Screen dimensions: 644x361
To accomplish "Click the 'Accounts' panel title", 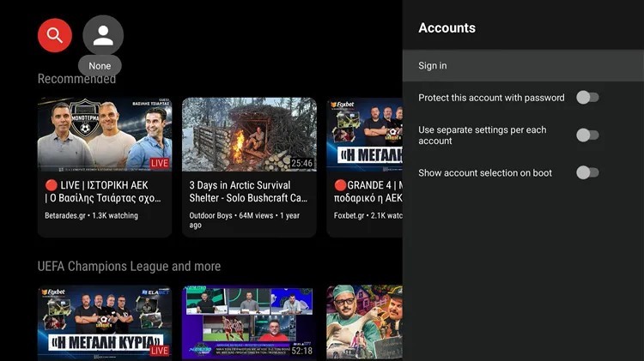I will 447,28.
